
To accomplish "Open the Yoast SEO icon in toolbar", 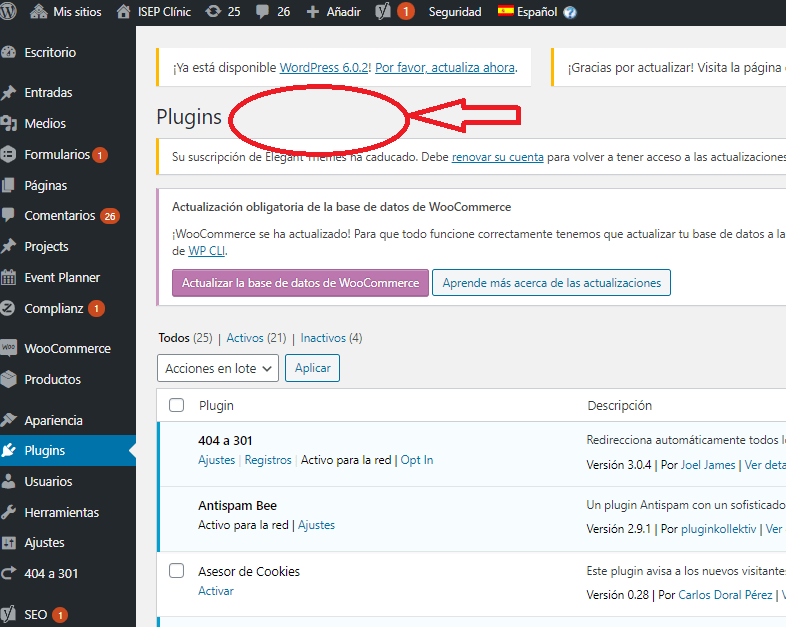I will [383, 11].
